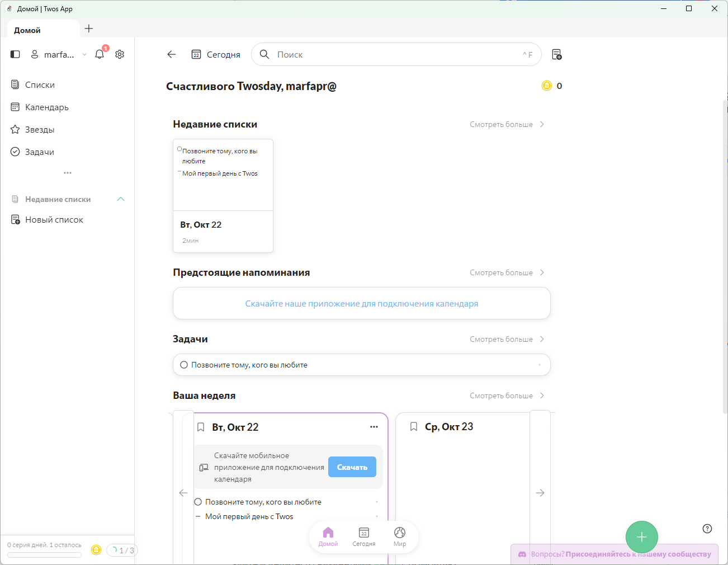The image size is (728, 565).
Task: Open Вт, Окт 22 recent list card
Action: click(223, 196)
